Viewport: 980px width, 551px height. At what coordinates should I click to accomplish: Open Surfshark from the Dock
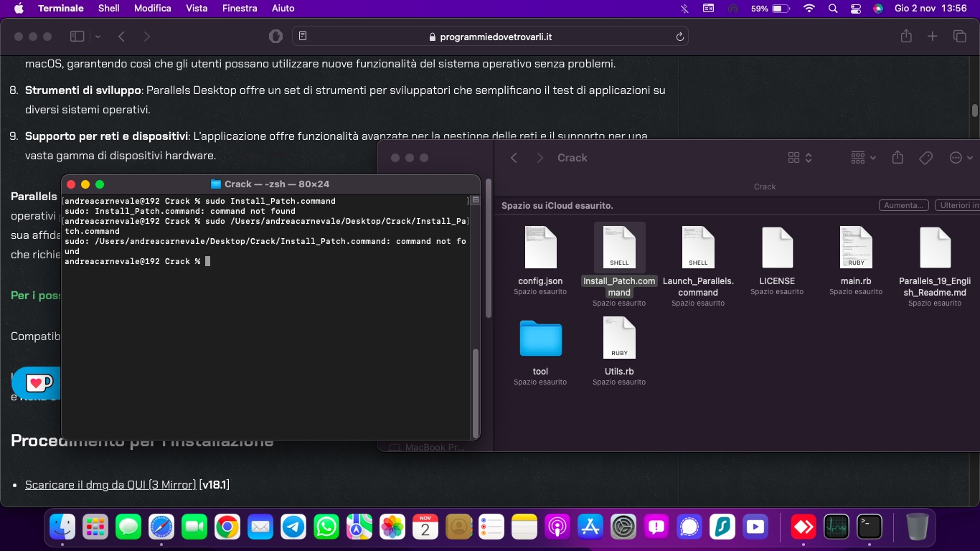click(x=722, y=527)
